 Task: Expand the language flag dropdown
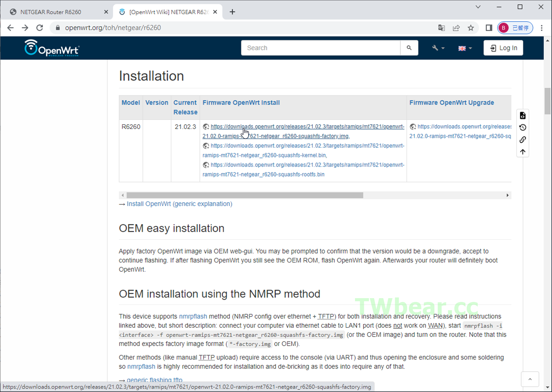pos(465,48)
